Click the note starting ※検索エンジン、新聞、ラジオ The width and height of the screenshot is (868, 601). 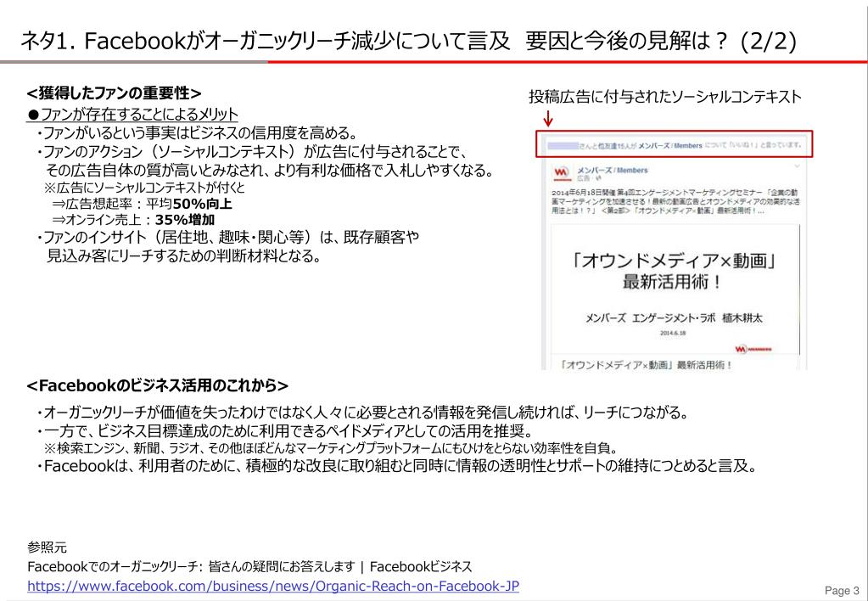[331, 448]
